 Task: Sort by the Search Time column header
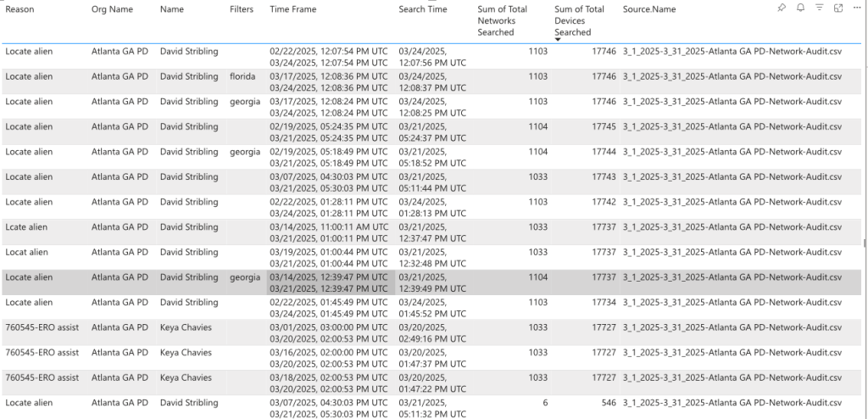423,9
